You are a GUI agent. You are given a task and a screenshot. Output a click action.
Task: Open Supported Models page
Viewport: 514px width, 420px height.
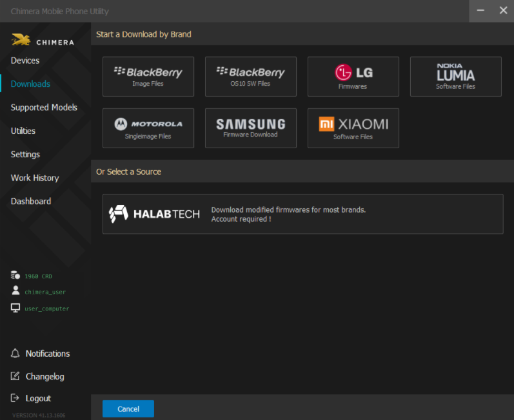pos(44,108)
